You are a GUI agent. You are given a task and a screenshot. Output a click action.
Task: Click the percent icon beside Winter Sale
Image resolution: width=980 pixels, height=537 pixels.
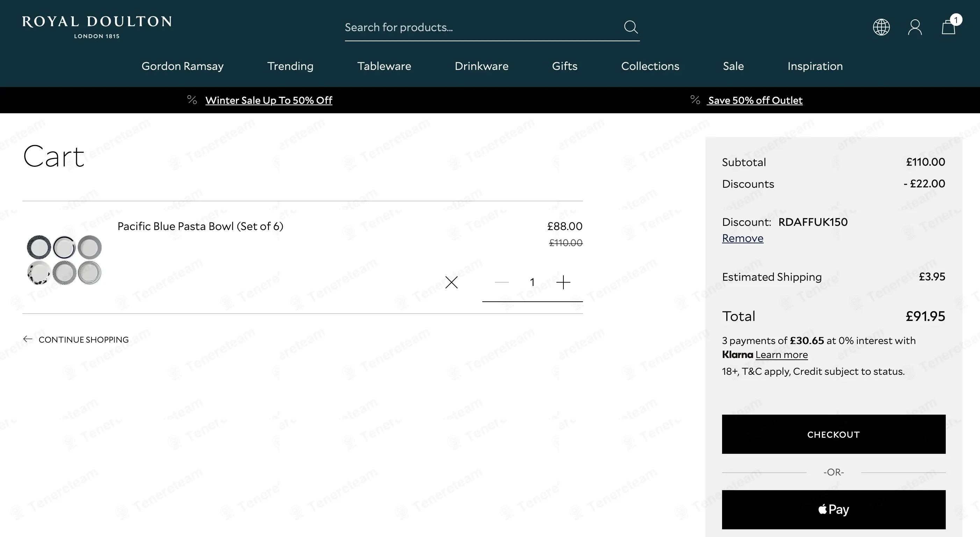[x=192, y=100]
